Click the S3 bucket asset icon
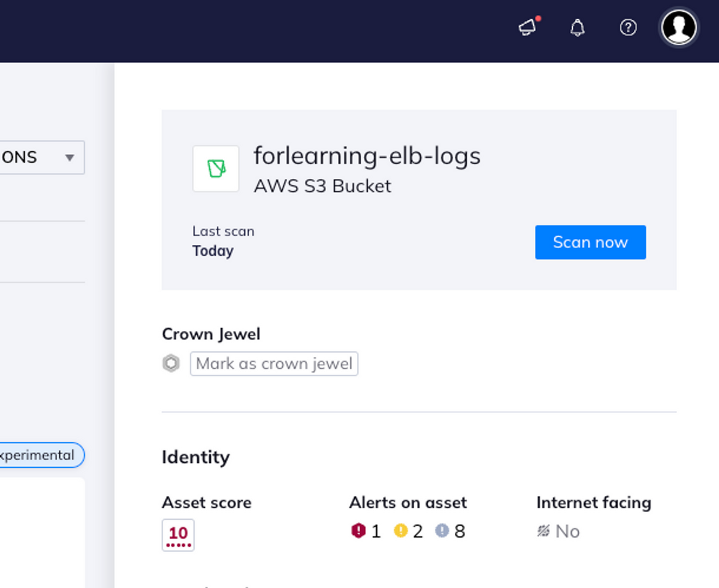 pyautogui.click(x=216, y=168)
